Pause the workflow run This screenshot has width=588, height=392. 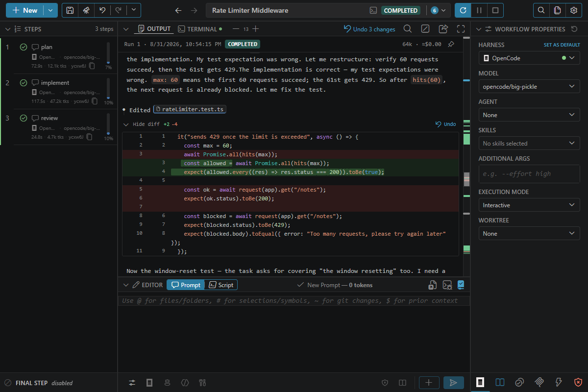[x=479, y=10]
